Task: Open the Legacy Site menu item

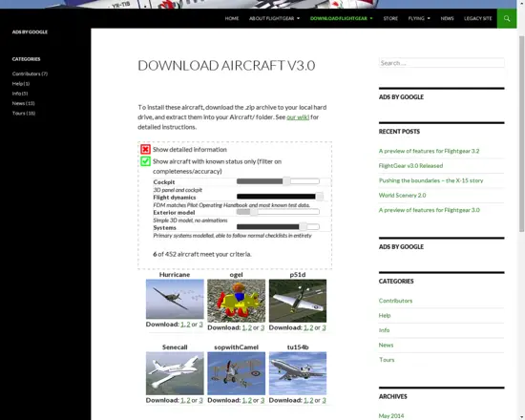Action: point(478,18)
